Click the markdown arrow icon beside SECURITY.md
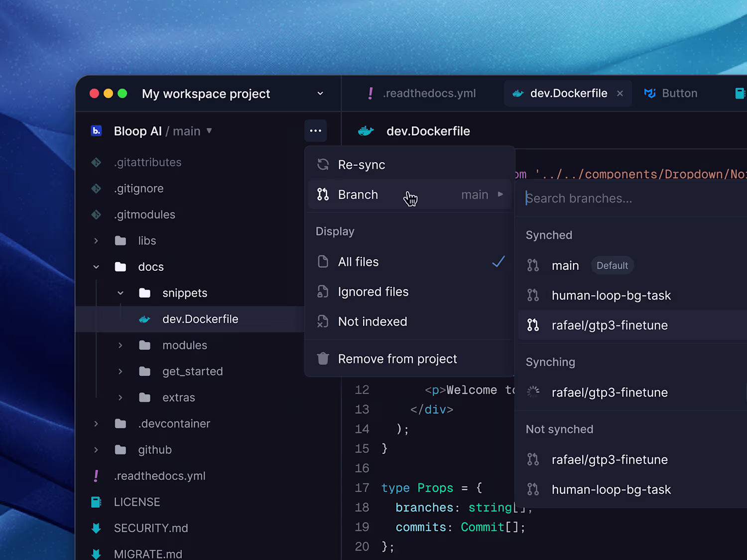Image resolution: width=747 pixels, height=560 pixels. pyautogui.click(x=96, y=528)
